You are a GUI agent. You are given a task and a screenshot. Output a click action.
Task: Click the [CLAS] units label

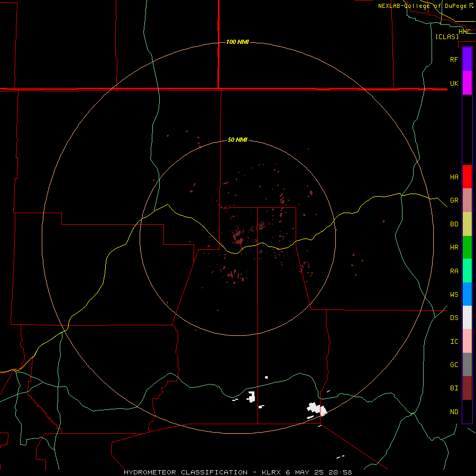coord(447,36)
